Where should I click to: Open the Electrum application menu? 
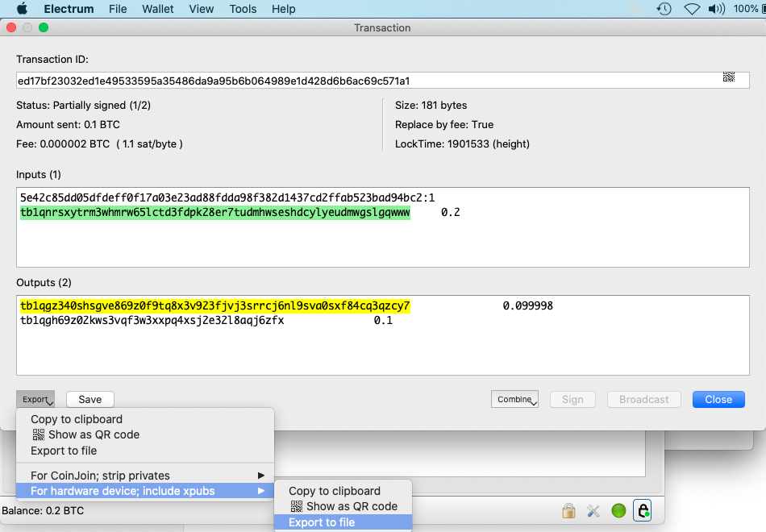[69, 9]
